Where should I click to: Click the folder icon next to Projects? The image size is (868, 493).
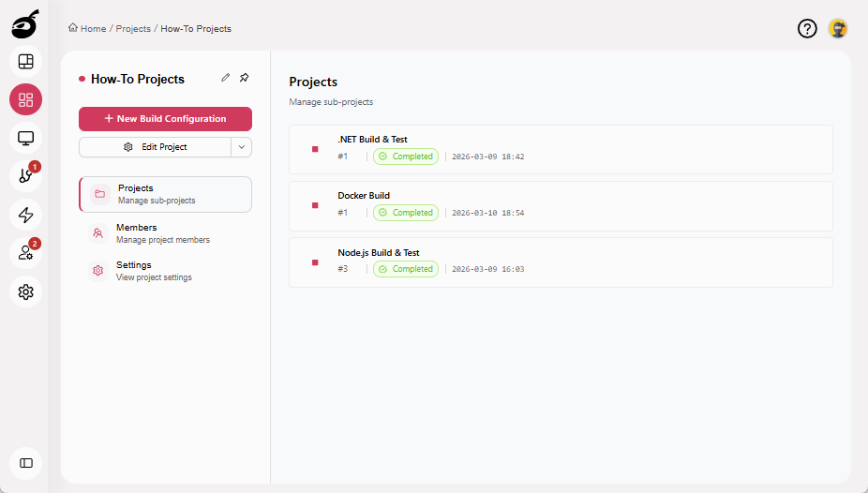[100, 194]
